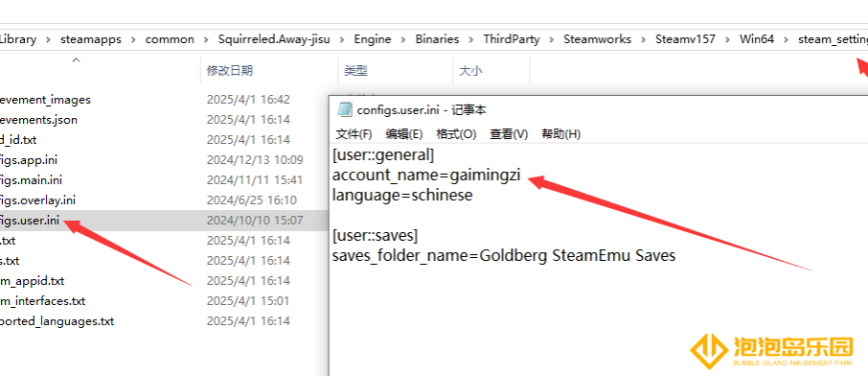Image resolution: width=868 pixels, height=376 pixels.
Task: Place cursor on the [user::saves] line
Action: point(376,236)
